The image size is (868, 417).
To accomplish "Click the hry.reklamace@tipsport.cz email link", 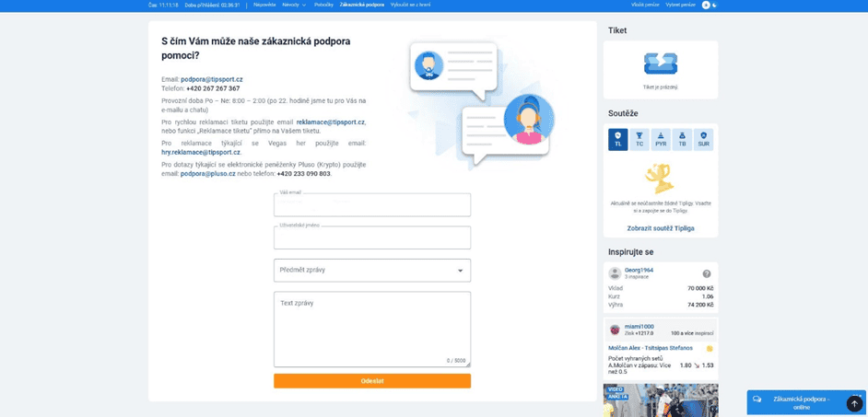I will pyautogui.click(x=200, y=152).
